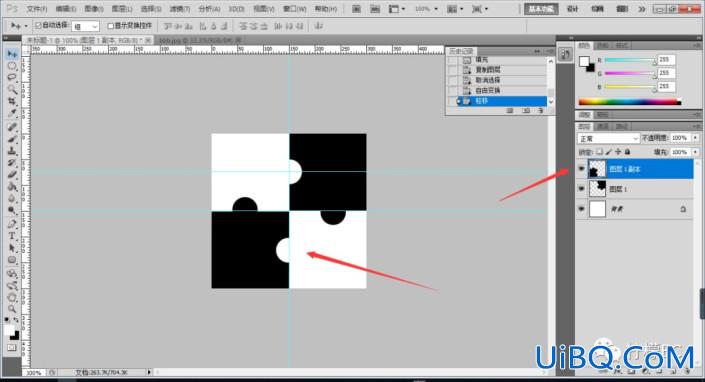
Task: Click the 设计 workspace button
Action: click(x=573, y=9)
